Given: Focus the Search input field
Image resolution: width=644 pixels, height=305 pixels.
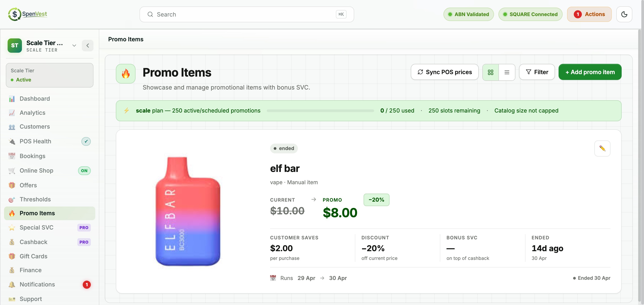Looking at the screenshot, I should [246, 15].
